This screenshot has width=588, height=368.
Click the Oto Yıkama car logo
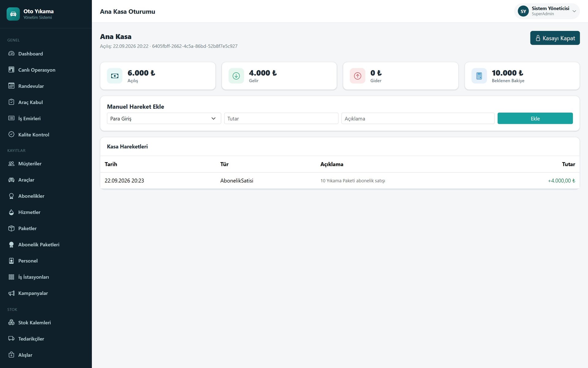(13, 14)
